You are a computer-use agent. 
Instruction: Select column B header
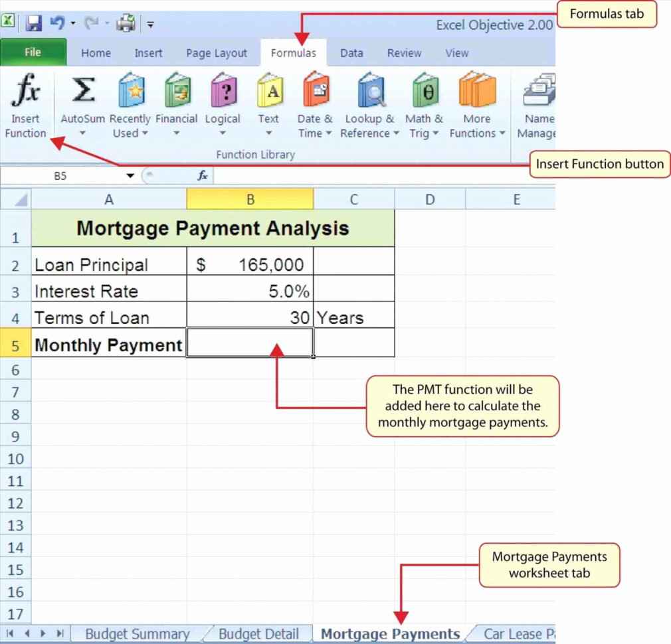[x=250, y=199]
